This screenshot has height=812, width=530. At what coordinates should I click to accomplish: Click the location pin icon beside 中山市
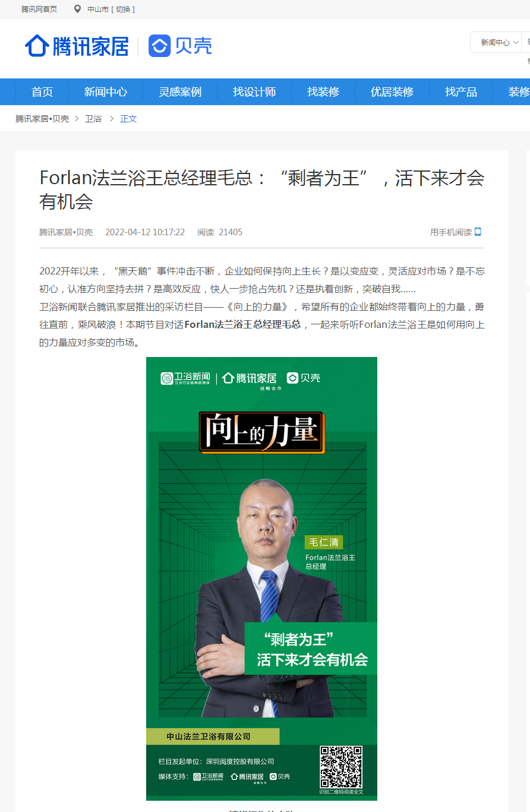(77, 9)
